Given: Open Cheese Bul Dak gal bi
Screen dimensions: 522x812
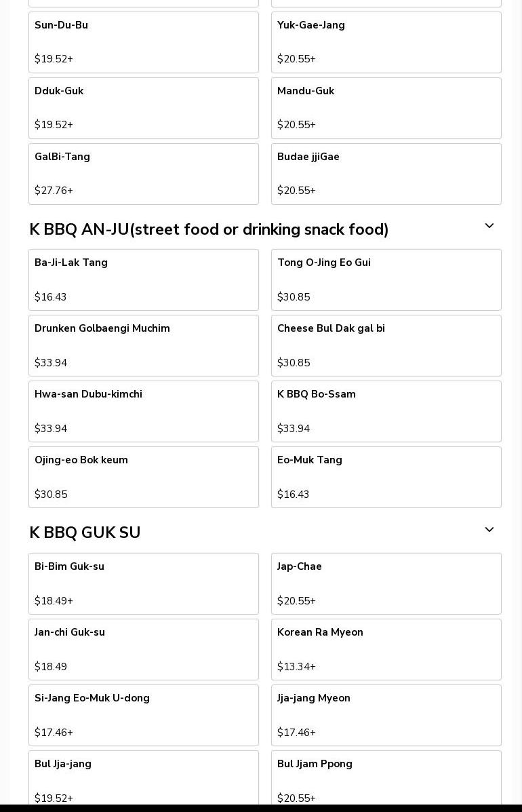Looking at the screenshot, I should 386,345.
